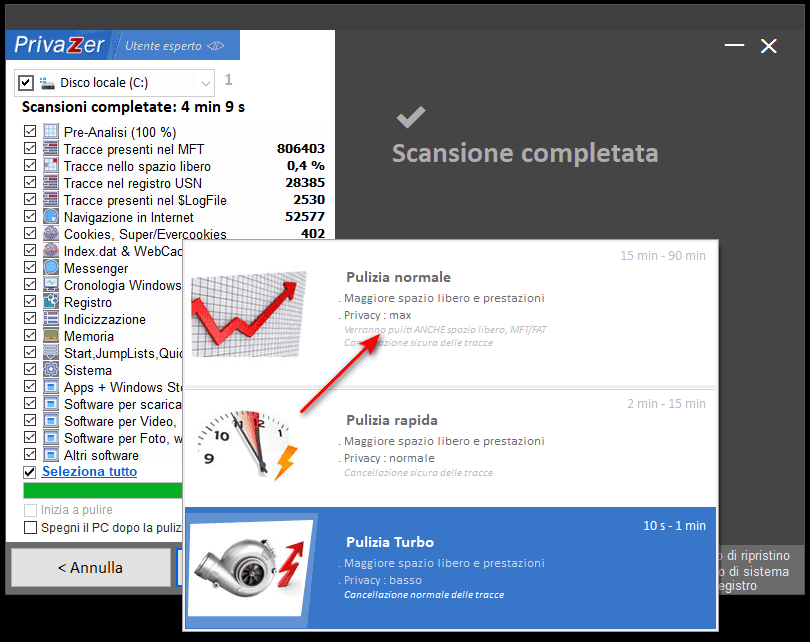Viewport: 810px width, 642px height.
Task: Click the Tracce nel registro USN icon
Action: pyautogui.click(x=51, y=183)
